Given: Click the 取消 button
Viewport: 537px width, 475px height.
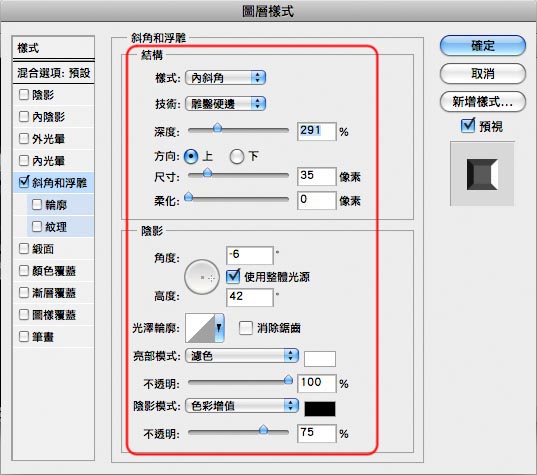Looking at the screenshot, I should [x=483, y=73].
